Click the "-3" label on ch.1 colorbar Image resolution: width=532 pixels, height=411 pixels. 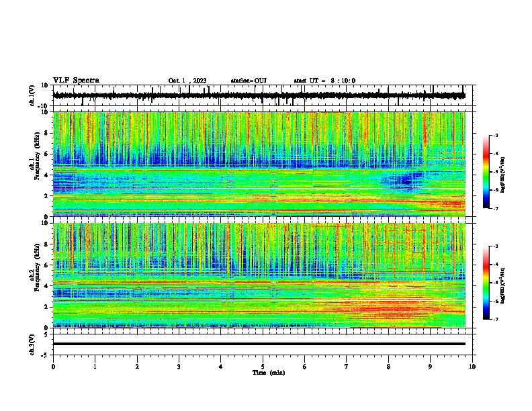(495, 135)
